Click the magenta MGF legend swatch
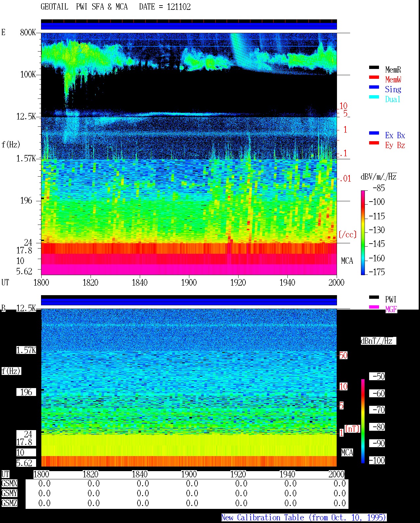Image resolution: width=420 pixels, height=523 pixels. (374, 307)
